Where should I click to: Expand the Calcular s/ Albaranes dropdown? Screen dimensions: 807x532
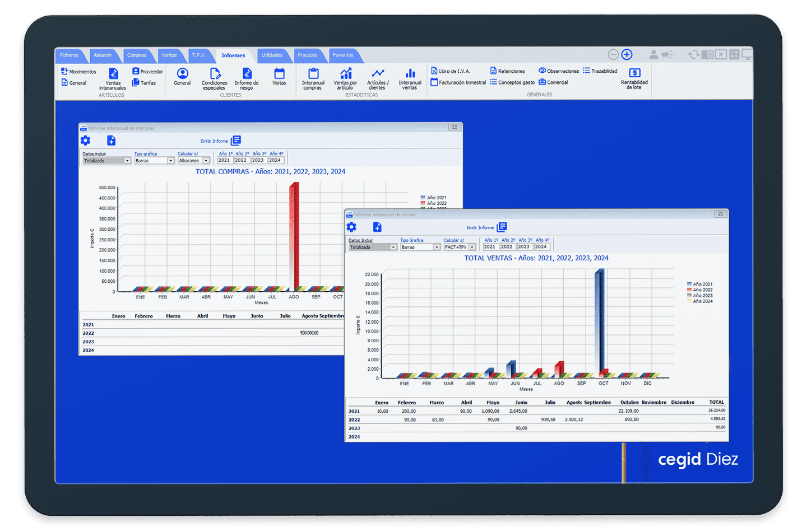(x=206, y=161)
